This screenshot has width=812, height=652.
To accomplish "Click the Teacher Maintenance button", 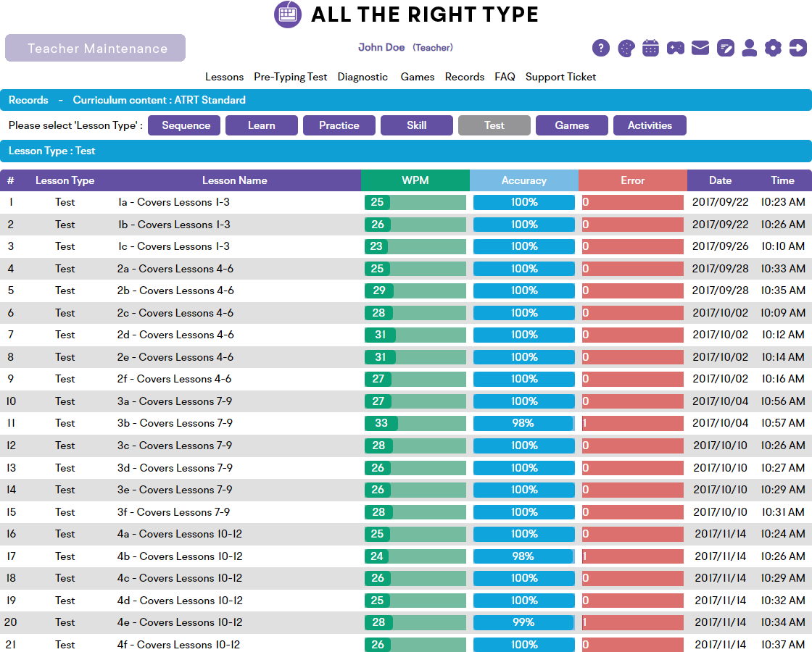I will [x=95, y=48].
